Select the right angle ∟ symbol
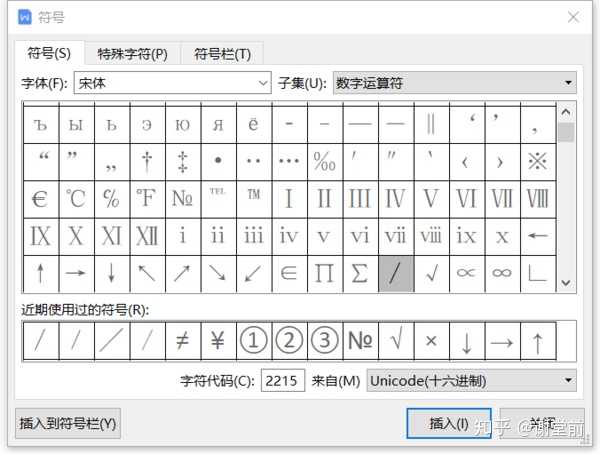Image resolution: width=600 pixels, height=454 pixels. 538,273
